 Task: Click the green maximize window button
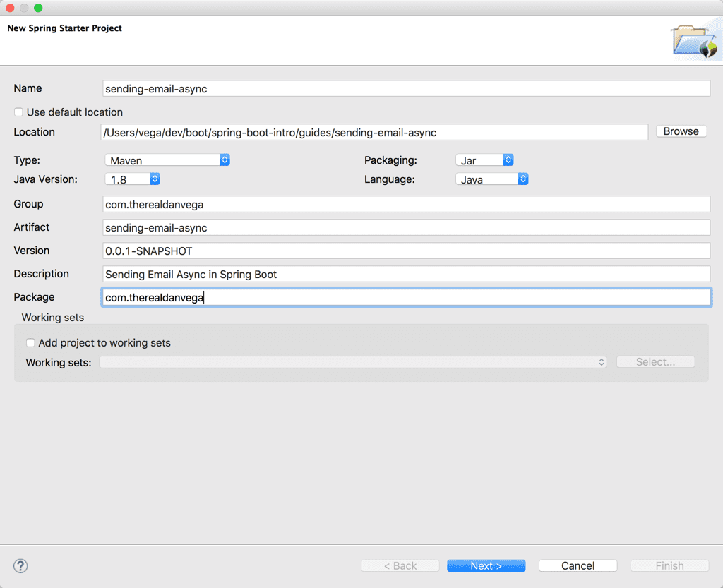(x=38, y=8)
